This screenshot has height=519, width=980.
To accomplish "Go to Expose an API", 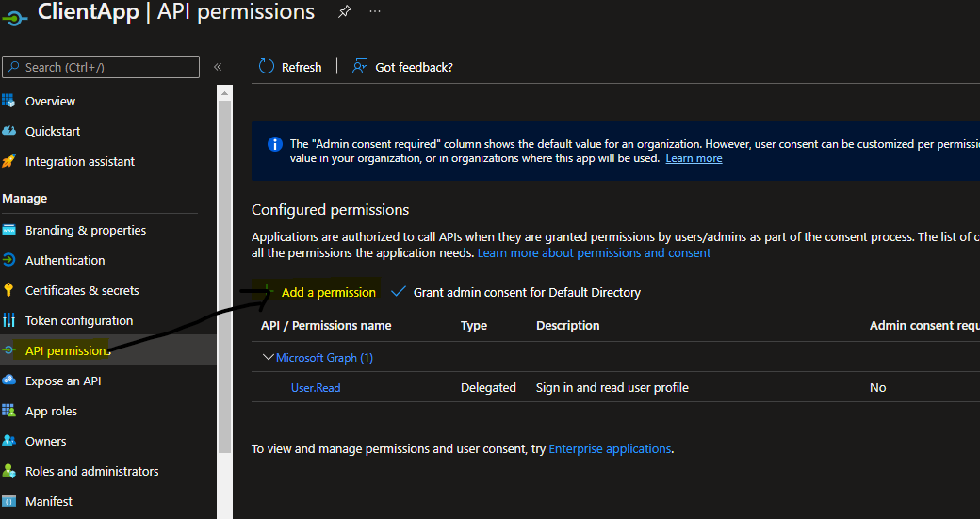I will tap(63, 381).
